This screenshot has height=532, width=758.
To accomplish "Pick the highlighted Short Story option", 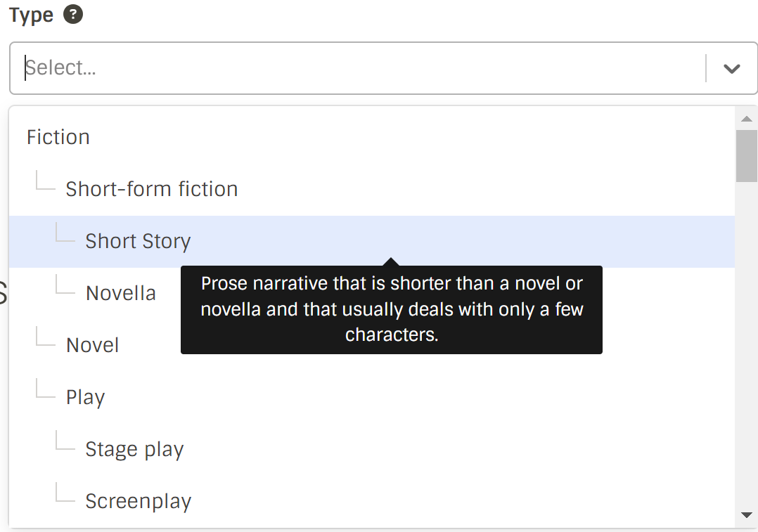I will pos(372,242).
